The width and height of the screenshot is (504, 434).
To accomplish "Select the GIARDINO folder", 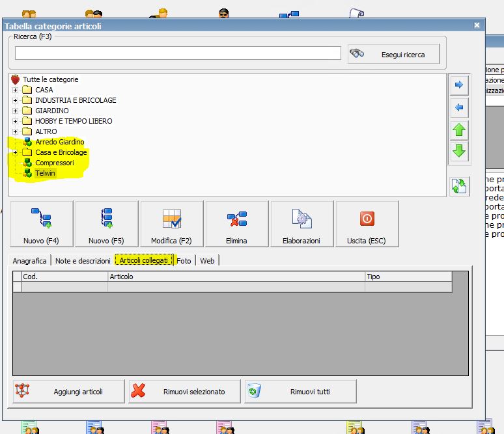I will click(x=51, y=111).
